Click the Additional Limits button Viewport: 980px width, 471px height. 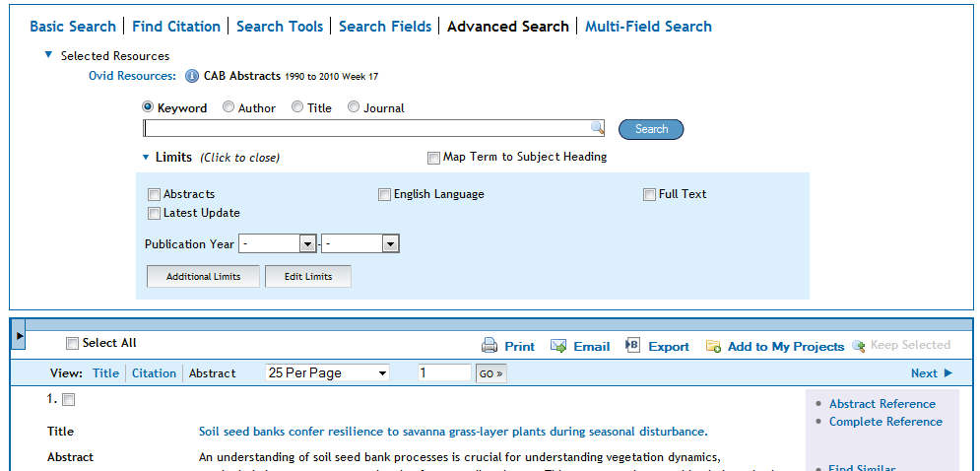(x=203, y=277)
